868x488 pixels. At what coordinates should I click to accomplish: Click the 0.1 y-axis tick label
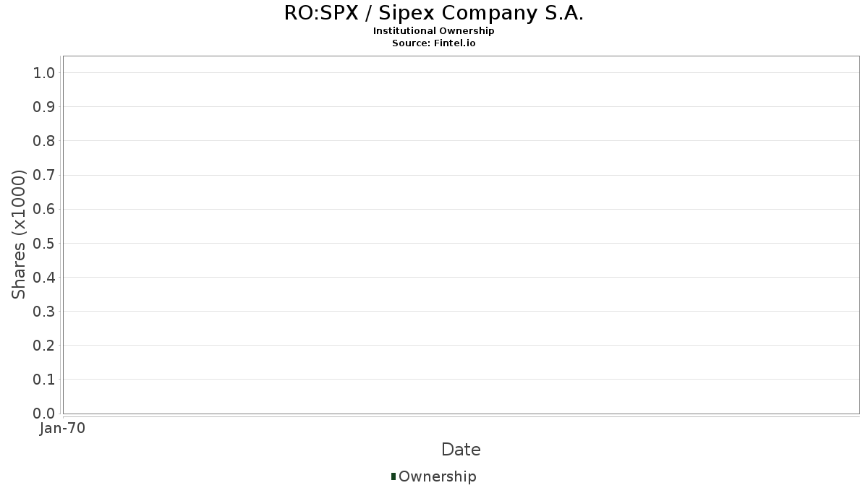click(x=43, y=380)
